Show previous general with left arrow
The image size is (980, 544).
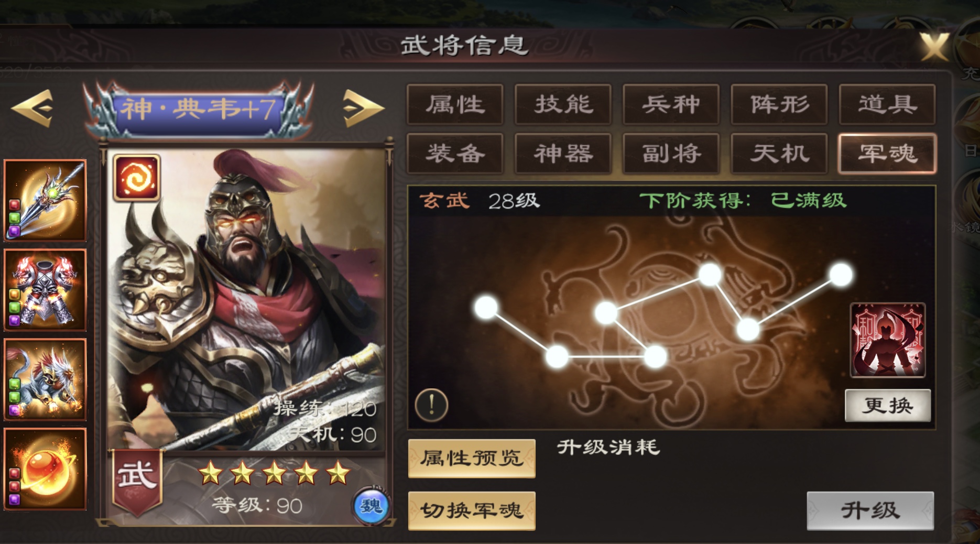[x=32, y=108]
